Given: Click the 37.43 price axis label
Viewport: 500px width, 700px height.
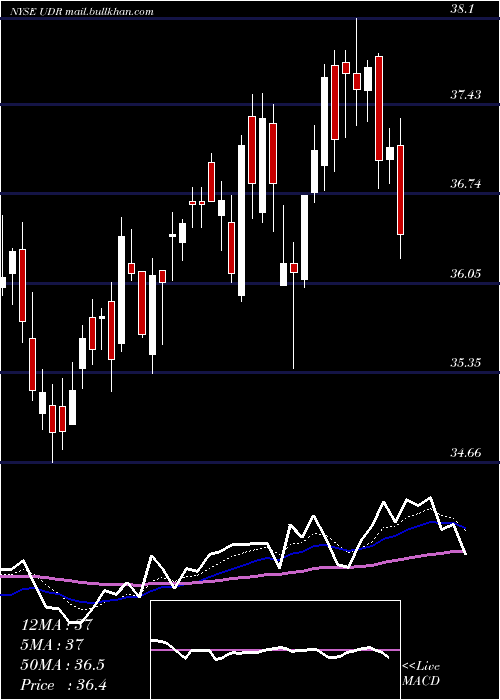Looking at the screenshot, I should point(466,95).
